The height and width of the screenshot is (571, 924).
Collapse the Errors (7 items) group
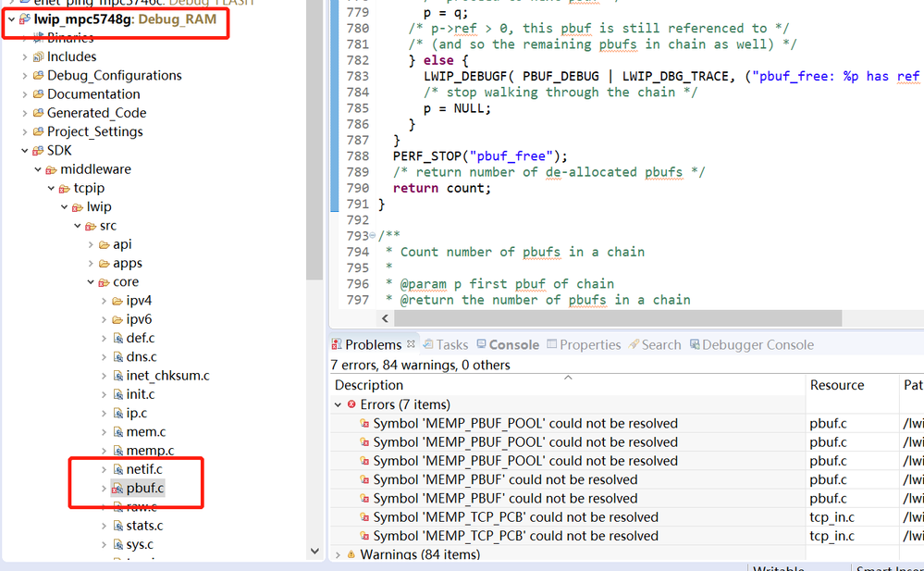[x=338, y=404]
